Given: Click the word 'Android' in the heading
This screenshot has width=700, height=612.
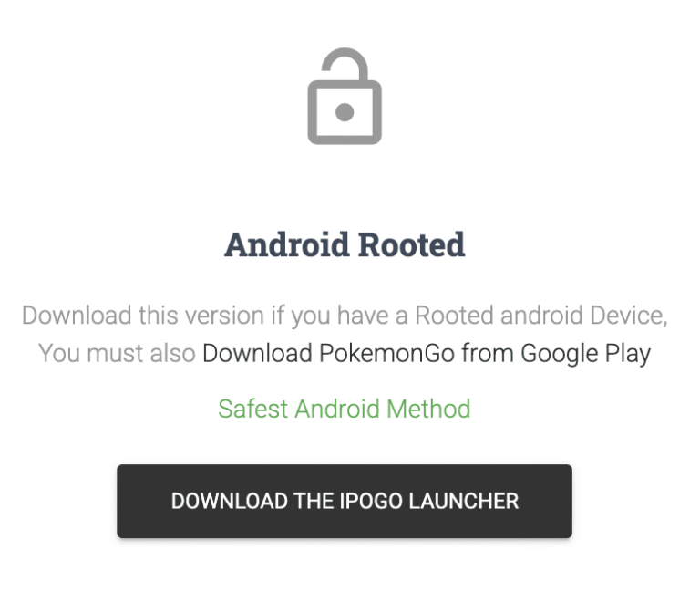Looking at the screenshot, I should pos(286,244).
